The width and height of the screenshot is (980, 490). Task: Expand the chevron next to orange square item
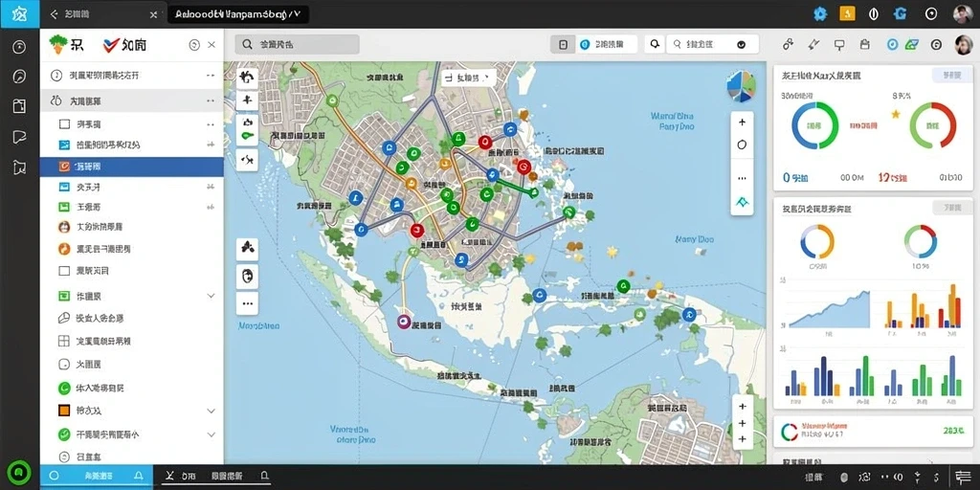tap(211, 412)
